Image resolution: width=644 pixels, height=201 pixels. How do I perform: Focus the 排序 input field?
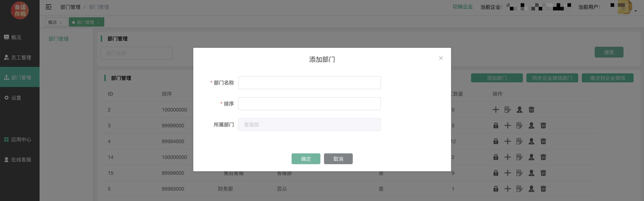(x=309, y=104)
